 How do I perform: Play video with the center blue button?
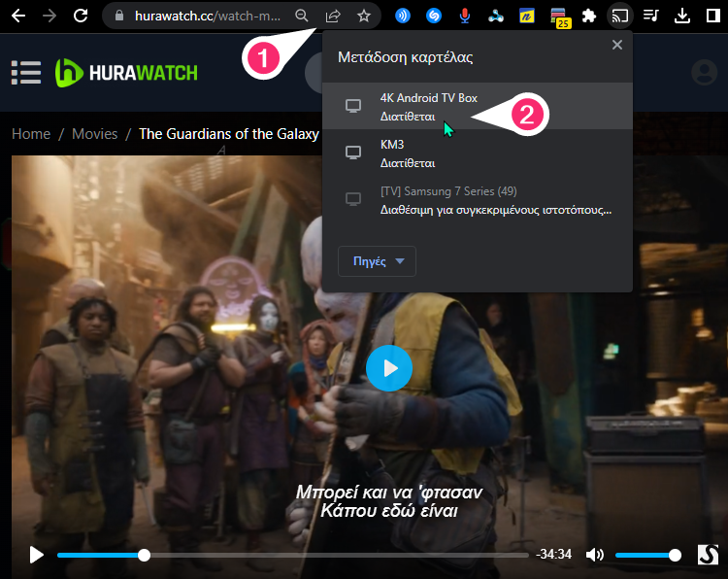coord(389,368)
